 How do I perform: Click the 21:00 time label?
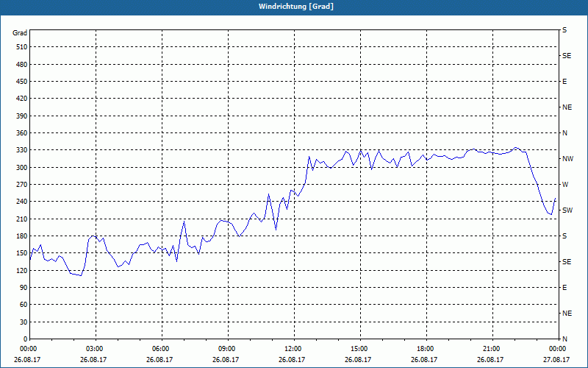coord(492,349)
